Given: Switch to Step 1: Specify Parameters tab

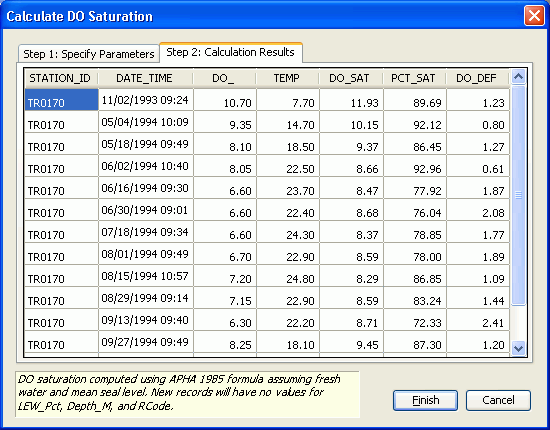Looking at the screenshot, I should coord(89,54).
